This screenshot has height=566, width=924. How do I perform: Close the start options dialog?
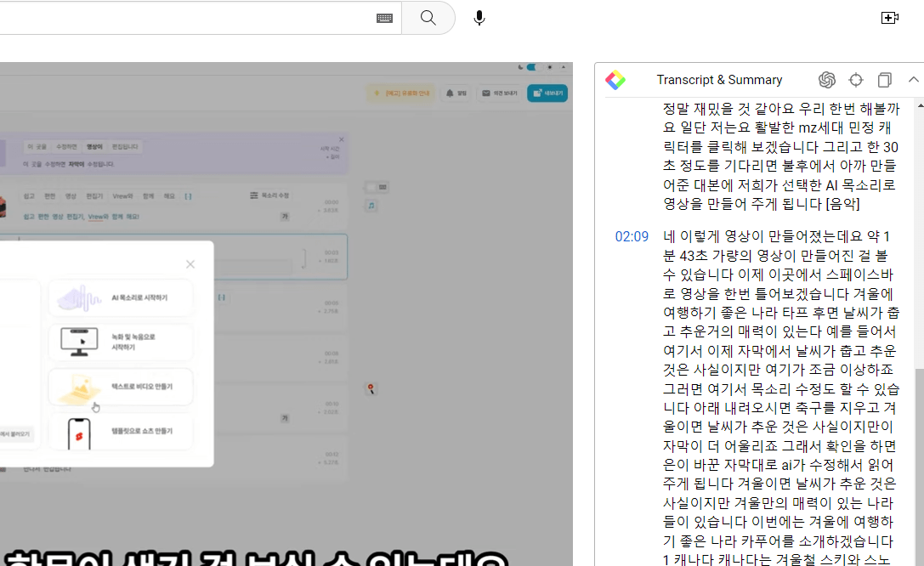coord(190,264)
